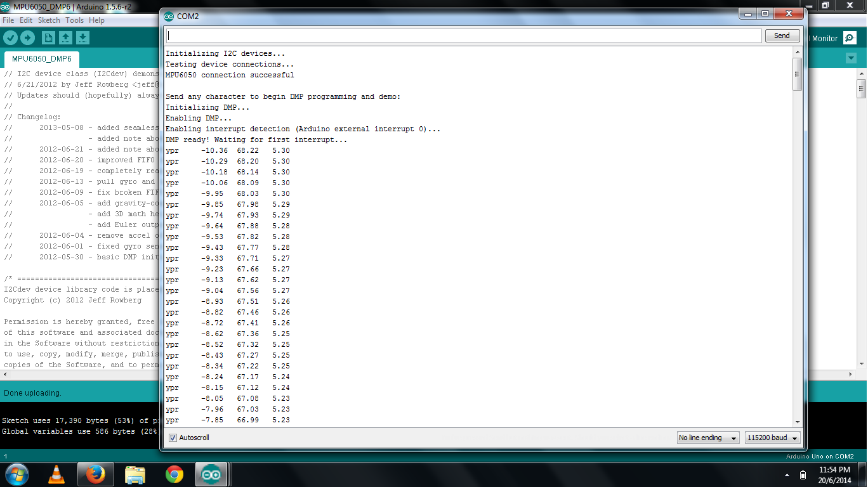Click the 'MPU6050 connection successful' line
Viewport: 868px width, 487px height.
(230, 75)
